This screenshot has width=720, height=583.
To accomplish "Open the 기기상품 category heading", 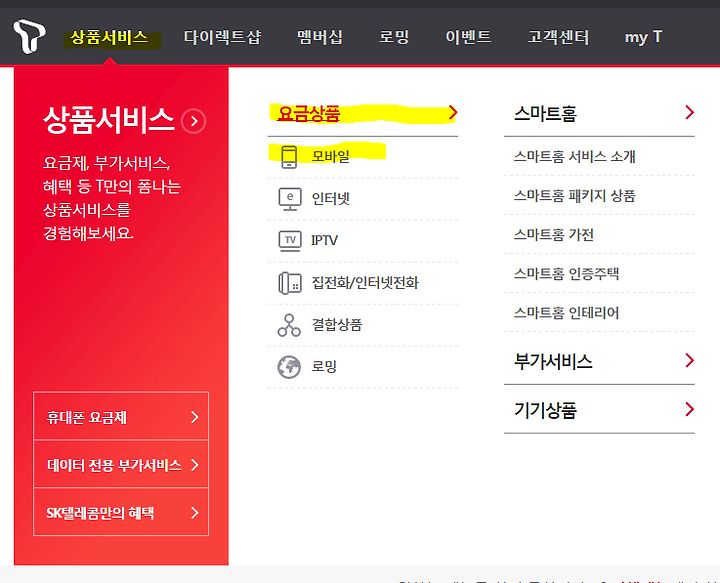I will [x=545, y=410].
